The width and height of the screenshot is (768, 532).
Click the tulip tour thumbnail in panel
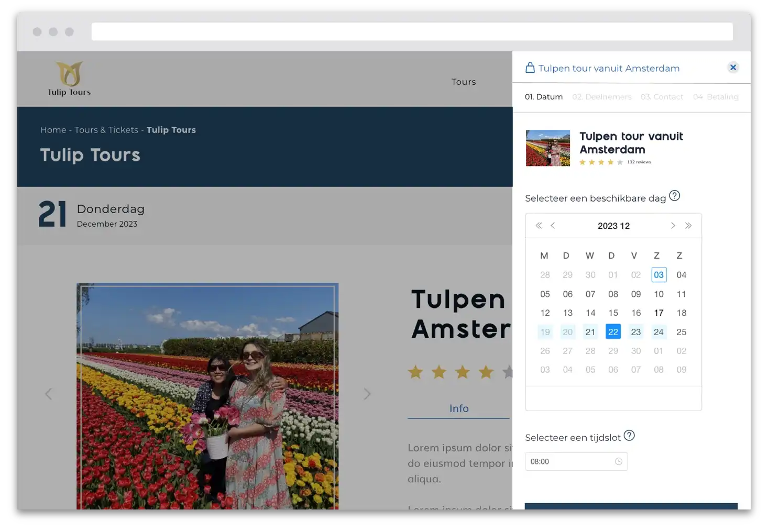(x=548, y=148)
